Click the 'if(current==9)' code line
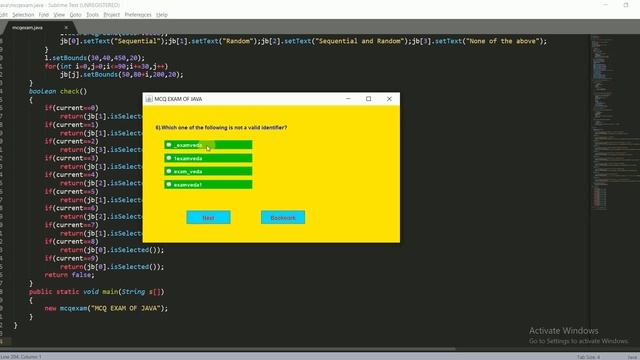The width and height of the screenshot is (640, 360). coord(71,258)
